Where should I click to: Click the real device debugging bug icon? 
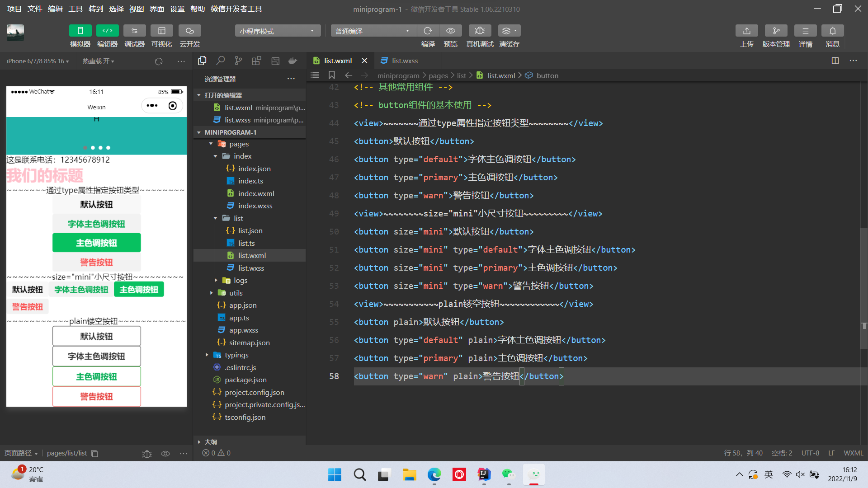(480, 31)
